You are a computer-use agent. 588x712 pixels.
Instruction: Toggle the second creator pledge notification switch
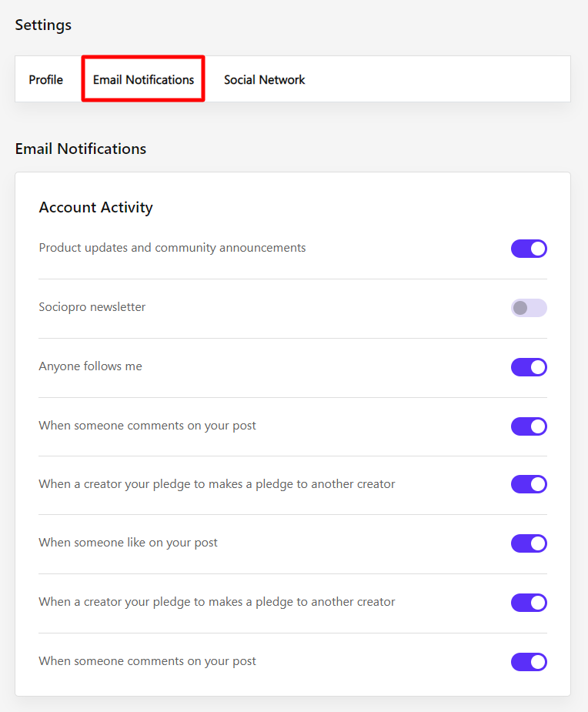[529, 603]
